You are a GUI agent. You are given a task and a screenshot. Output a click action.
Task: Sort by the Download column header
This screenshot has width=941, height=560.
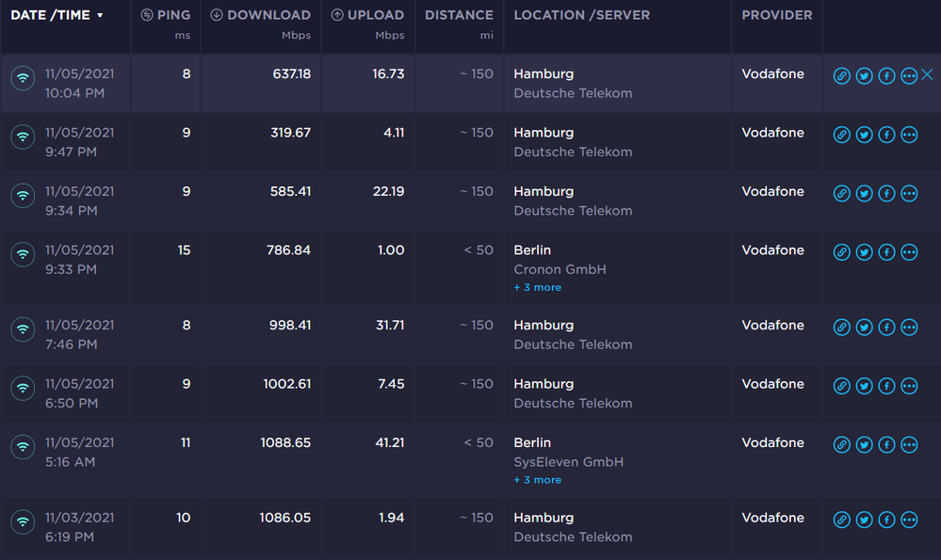[x=261, y=15]
